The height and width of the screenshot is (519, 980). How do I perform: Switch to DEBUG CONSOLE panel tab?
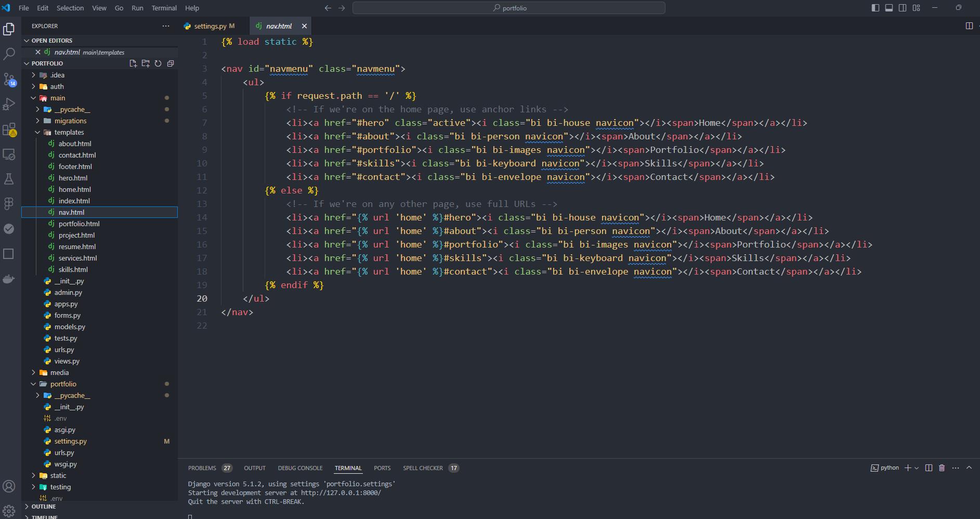(300, 468)
